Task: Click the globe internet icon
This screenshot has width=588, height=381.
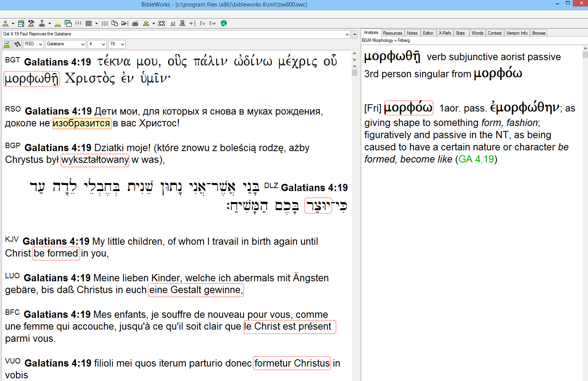Action: pos(224,23)
